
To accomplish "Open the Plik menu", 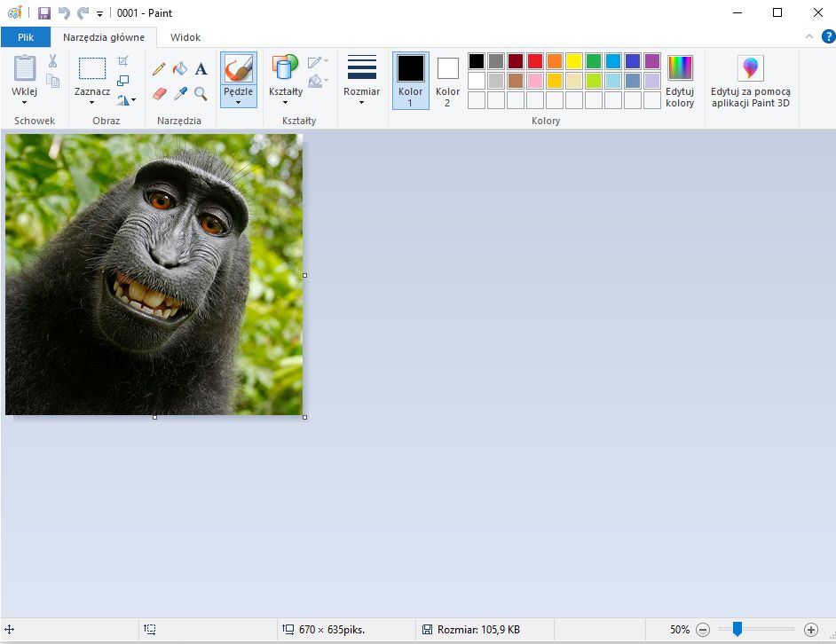I will tap(26, 37).
